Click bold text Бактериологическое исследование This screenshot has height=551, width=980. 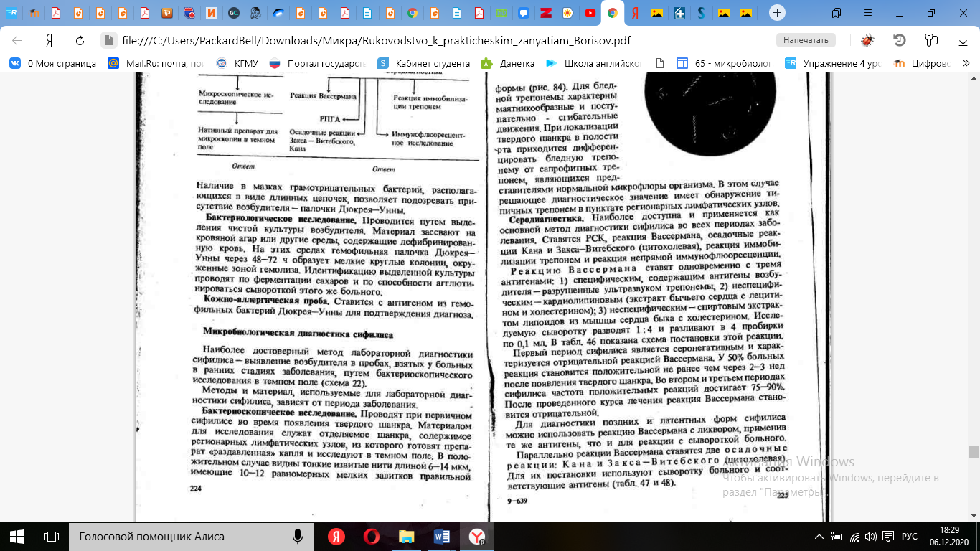pos(281,218)
